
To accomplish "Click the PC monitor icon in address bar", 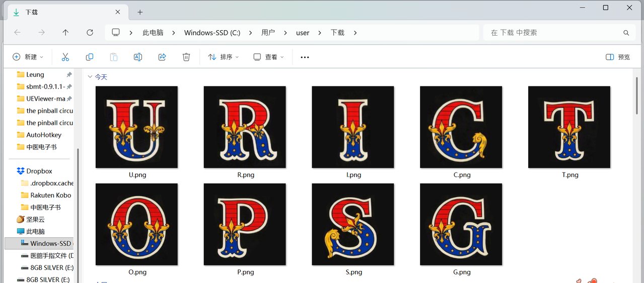I will [116, 32].
